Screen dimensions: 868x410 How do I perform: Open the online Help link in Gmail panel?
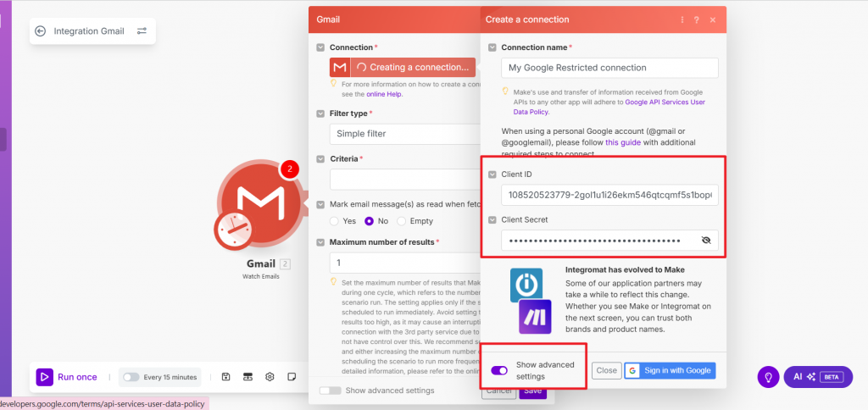pos(384,94)
